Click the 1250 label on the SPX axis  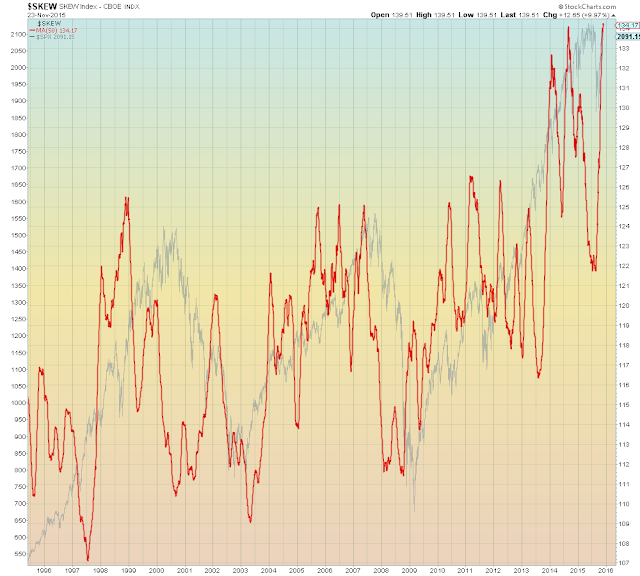[x=18, y=319]
